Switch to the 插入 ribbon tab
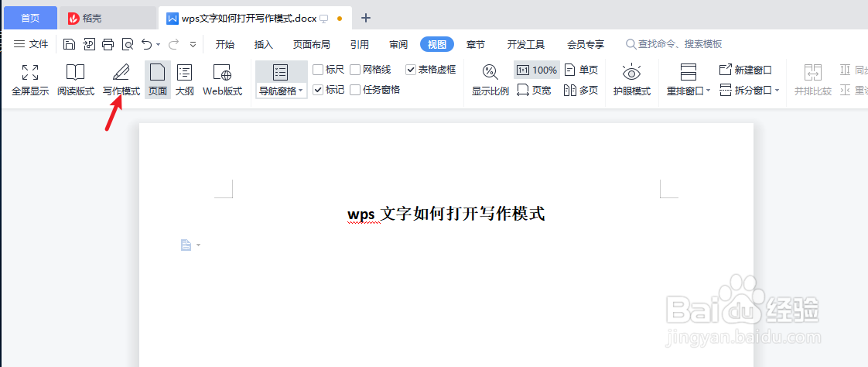 point(264,44)
